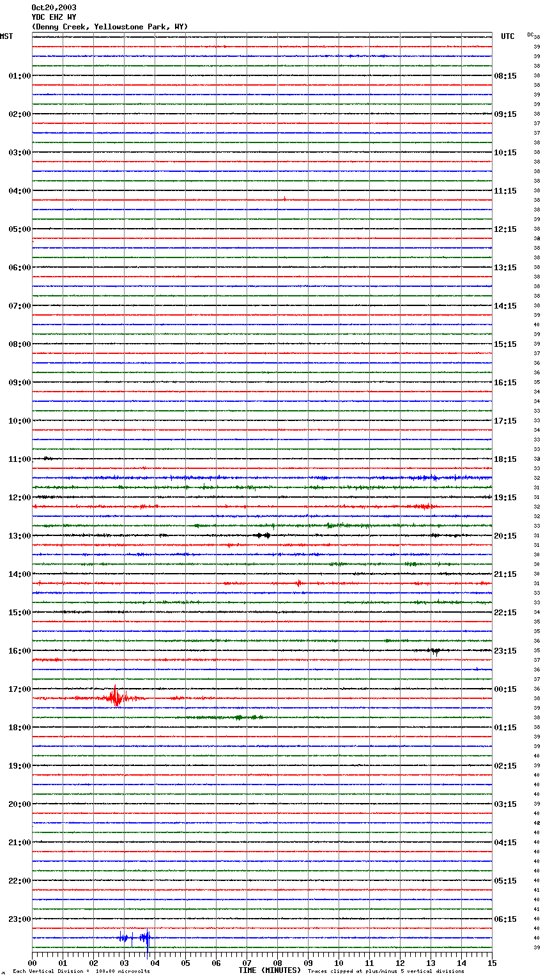Select the 12:15 UTC time label

pos(505,229)
